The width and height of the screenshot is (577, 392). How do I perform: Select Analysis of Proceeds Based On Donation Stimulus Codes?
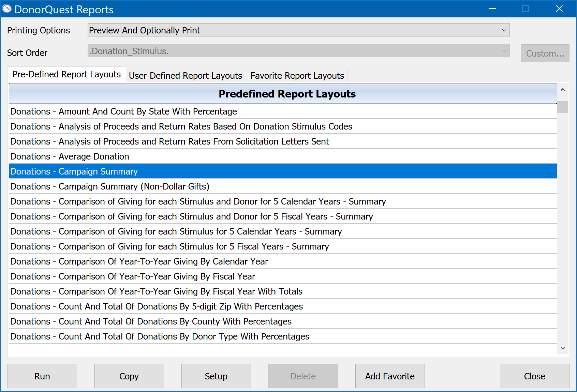coord(283,126)
